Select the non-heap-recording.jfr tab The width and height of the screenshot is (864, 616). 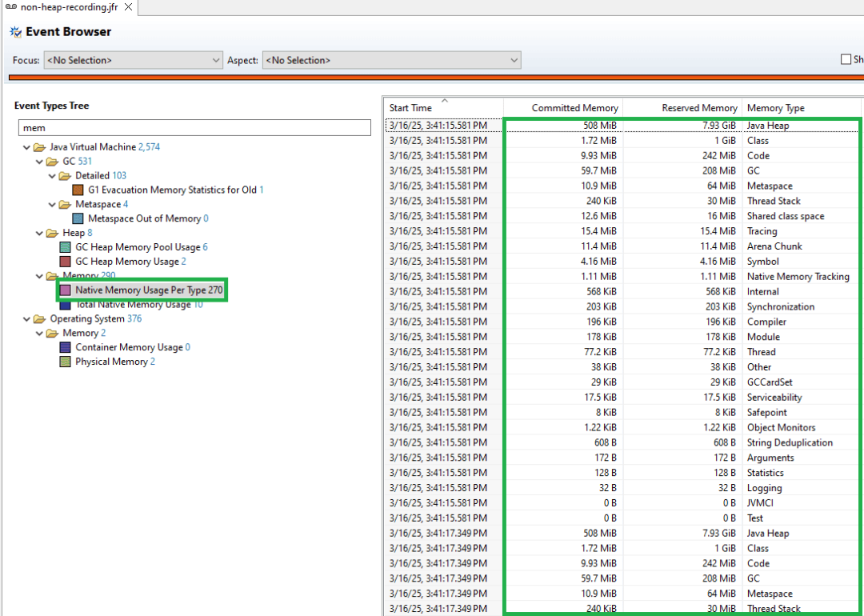point(69,7)
